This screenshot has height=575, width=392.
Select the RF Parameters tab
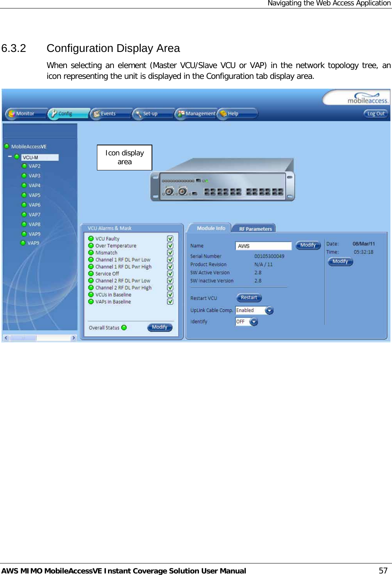pyautogui.click(x=255, y=229)
